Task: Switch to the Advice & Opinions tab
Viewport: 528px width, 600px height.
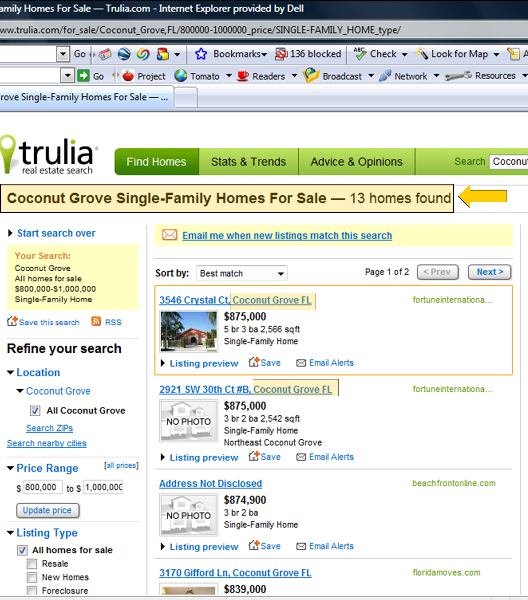Action: (357, 162)
